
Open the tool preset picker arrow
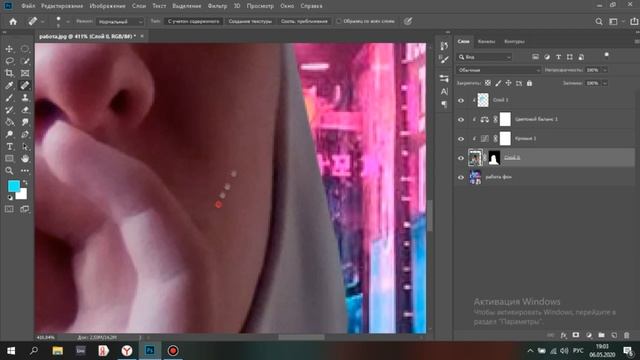tap(43, 22)
